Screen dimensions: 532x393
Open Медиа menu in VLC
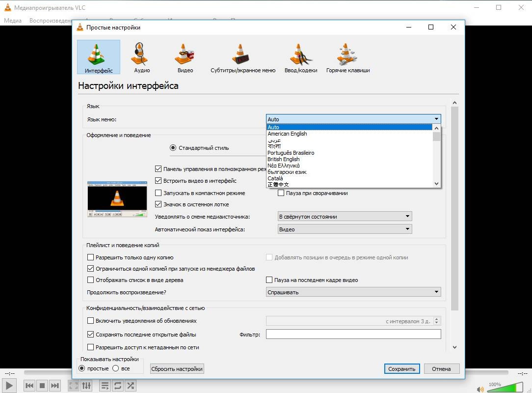(13, 20)
